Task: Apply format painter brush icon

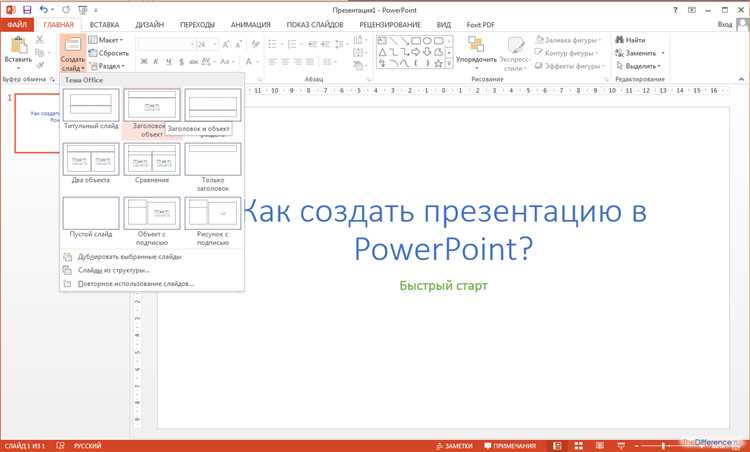Action: (x=40, y=65)
